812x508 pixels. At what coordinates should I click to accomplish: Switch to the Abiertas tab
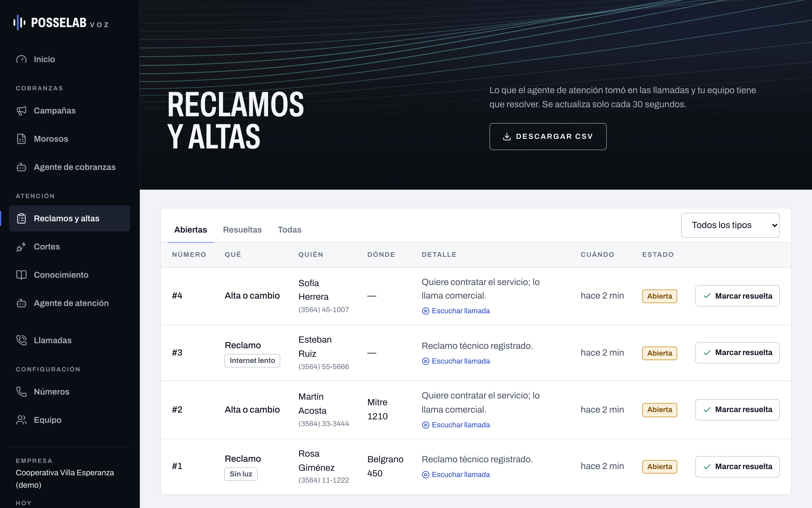click(x=190, y=230)
